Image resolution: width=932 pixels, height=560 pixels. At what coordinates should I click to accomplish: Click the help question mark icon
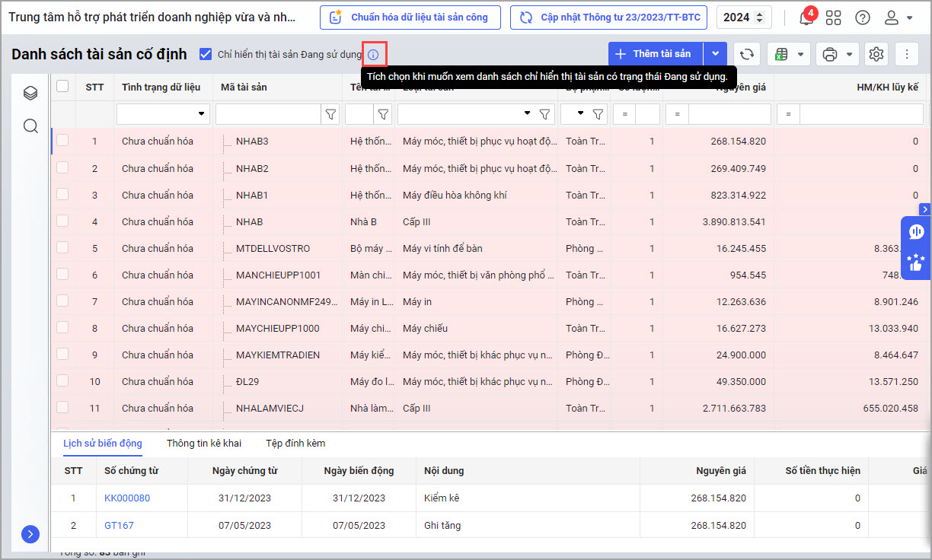(862, 17)
